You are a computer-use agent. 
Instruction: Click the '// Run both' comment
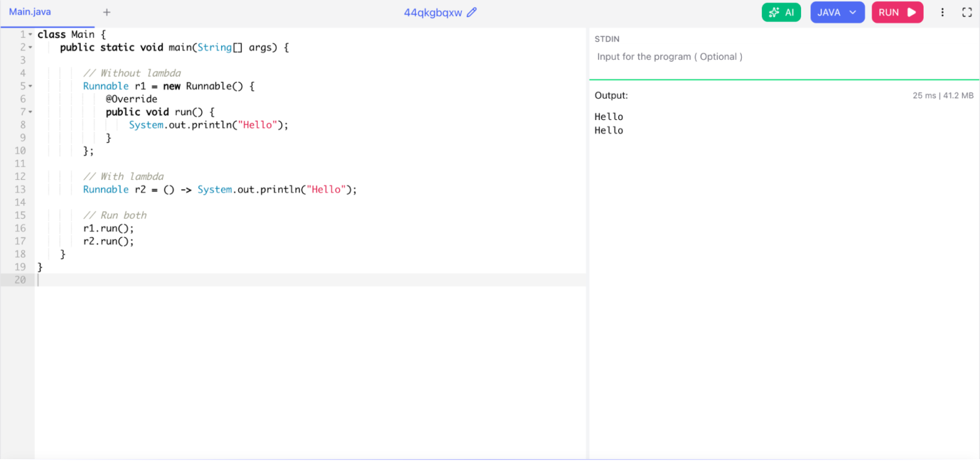tap(115, 215)
